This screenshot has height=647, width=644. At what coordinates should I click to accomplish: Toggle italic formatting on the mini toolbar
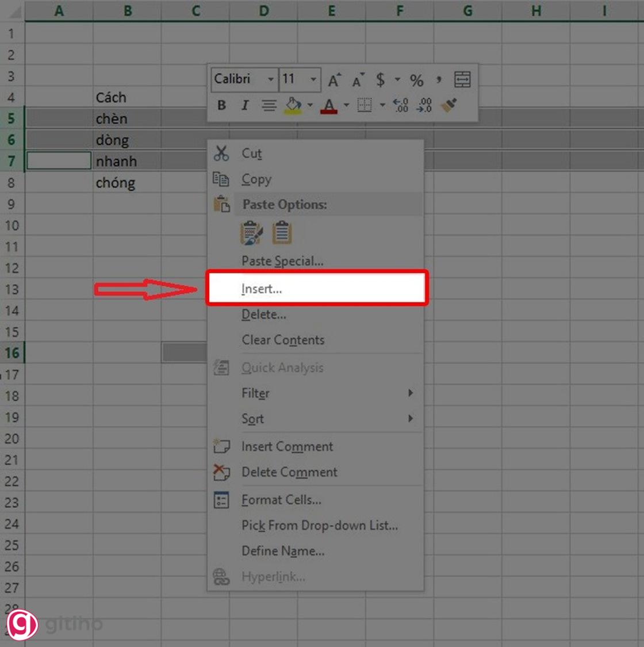[244, 105]
